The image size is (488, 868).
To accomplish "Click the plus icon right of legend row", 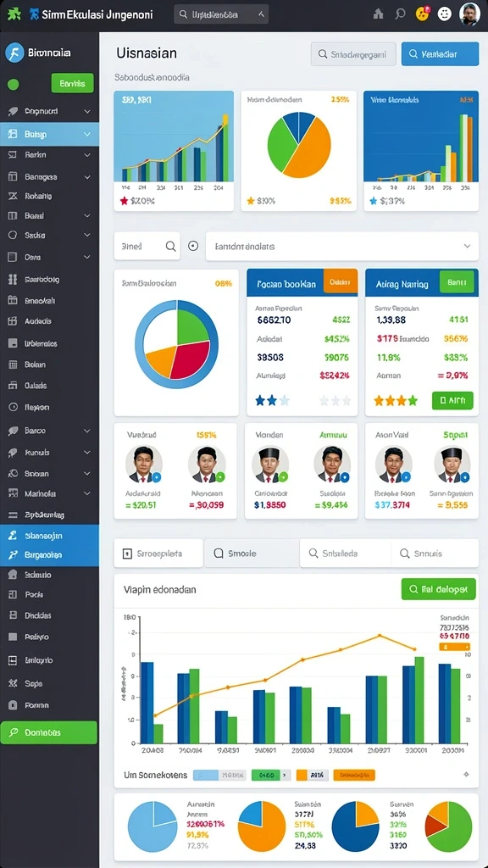I will (x=466, y=775).
